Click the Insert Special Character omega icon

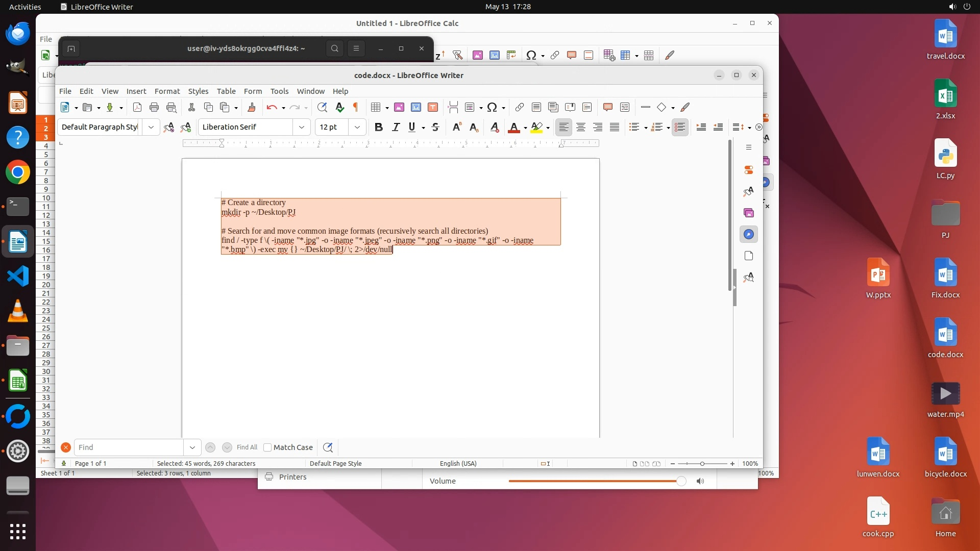492,107
